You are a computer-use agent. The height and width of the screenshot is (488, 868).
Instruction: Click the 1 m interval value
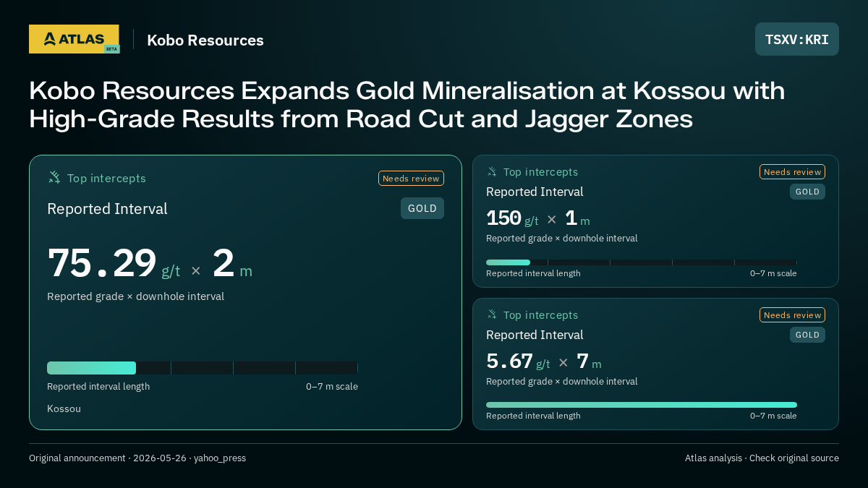577,218
